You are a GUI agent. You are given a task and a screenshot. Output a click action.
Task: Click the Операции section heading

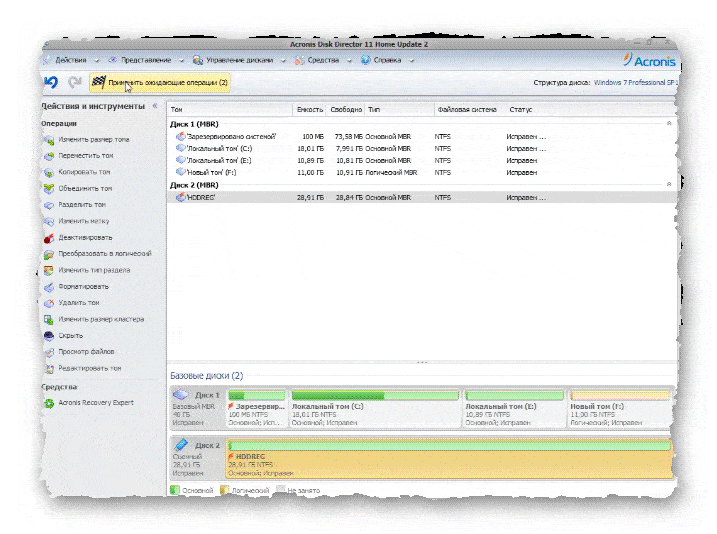pyautogui.click(x=59, y=123)
